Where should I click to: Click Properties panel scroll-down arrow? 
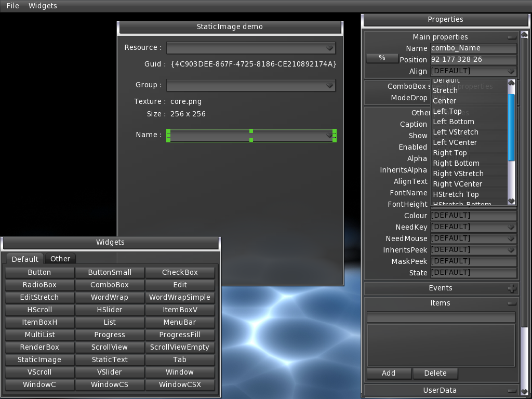coord(524,391)
